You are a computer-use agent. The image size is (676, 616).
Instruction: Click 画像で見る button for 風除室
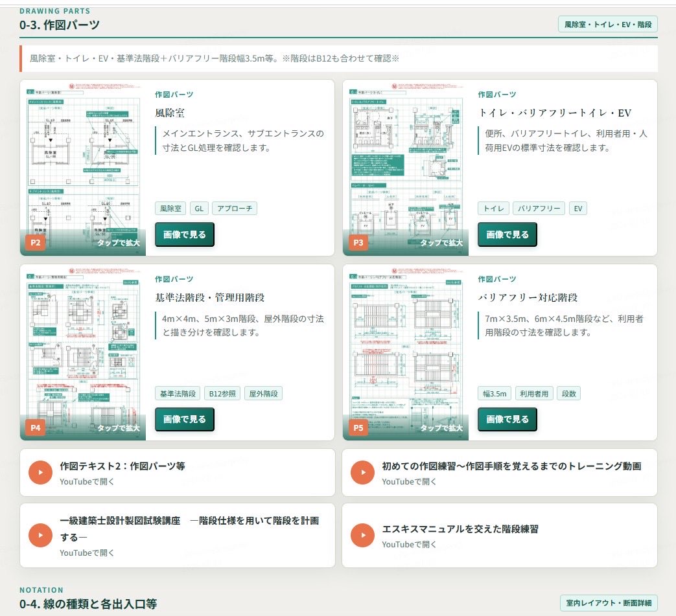185,234
